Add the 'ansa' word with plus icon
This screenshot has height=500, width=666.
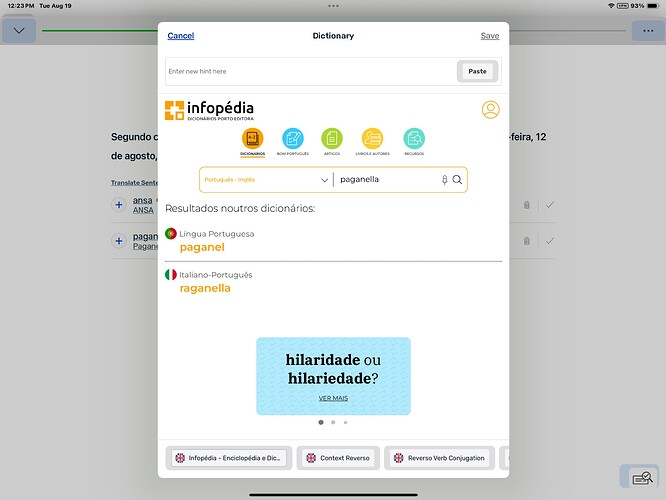pyautogui.click(x=119, y=205)
